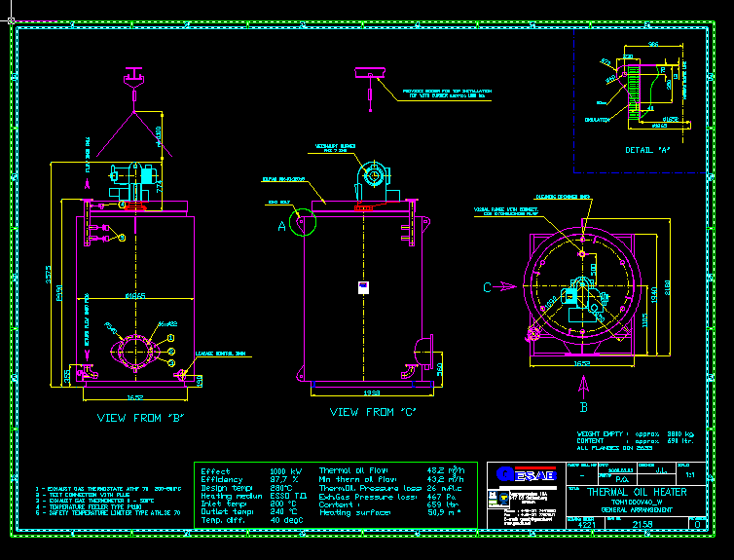This screenshot has height=560, width=734.
Task: Select the balloon number 5 on view B
Action: [122, 238]
